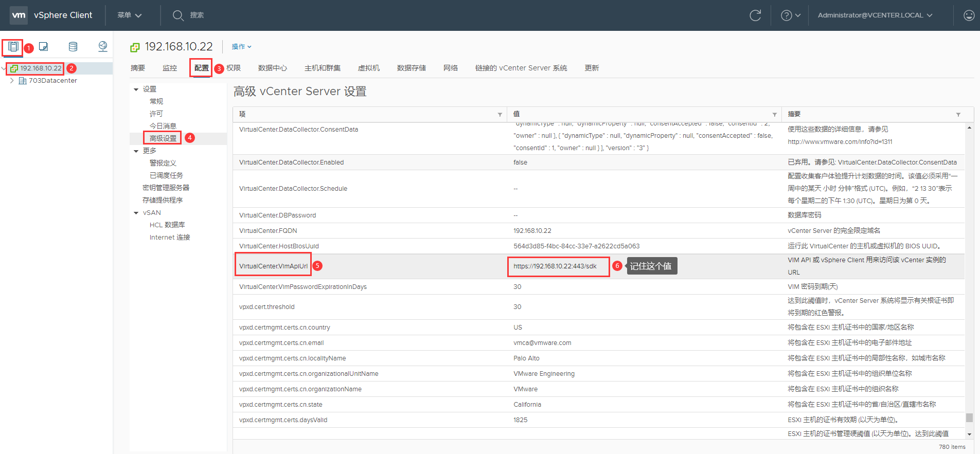Select 常规 in the settings list

coord(156,101)
